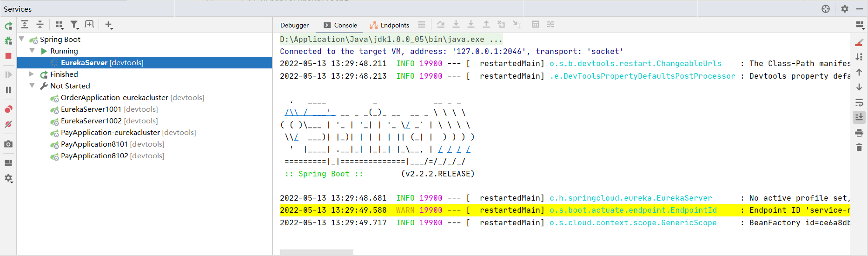This screenshot has width=868, height=256.
Task: Click the Finished group label
Action: (64, 74)
